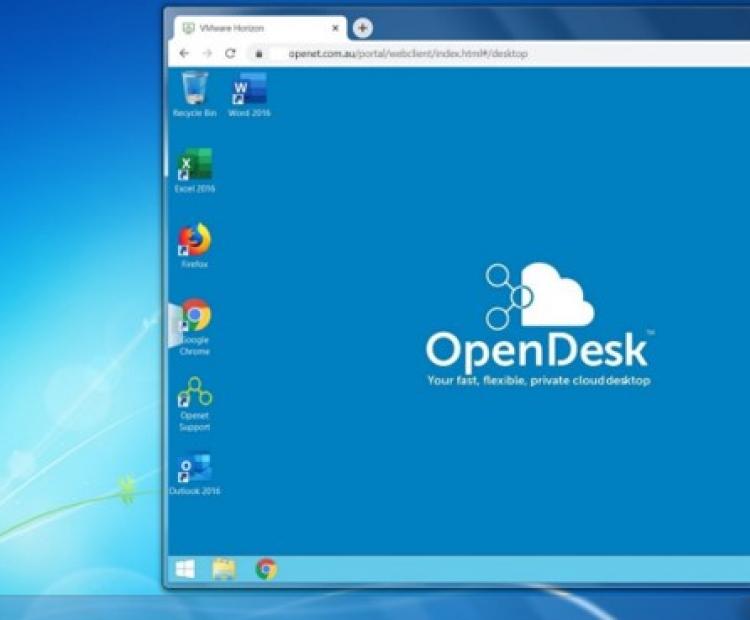750x620 pixels.
Task: Launch Outlook 2016 from the desktop
Action: point(195,474)
